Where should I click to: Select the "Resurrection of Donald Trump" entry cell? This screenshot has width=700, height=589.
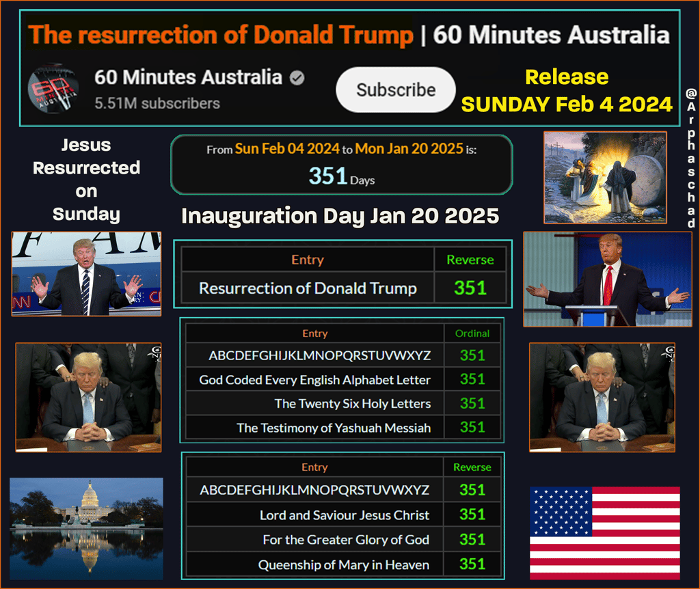(x=308, y=288)
